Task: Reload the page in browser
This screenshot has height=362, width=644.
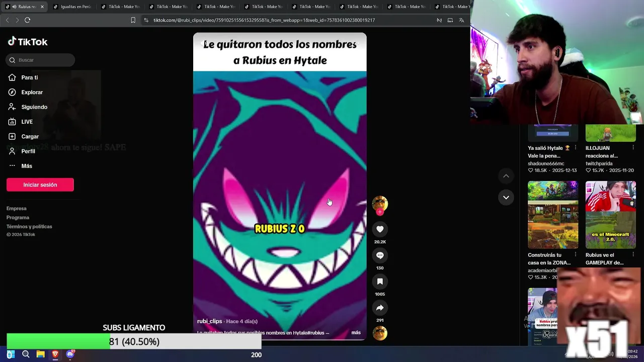Action: [27, 20]
